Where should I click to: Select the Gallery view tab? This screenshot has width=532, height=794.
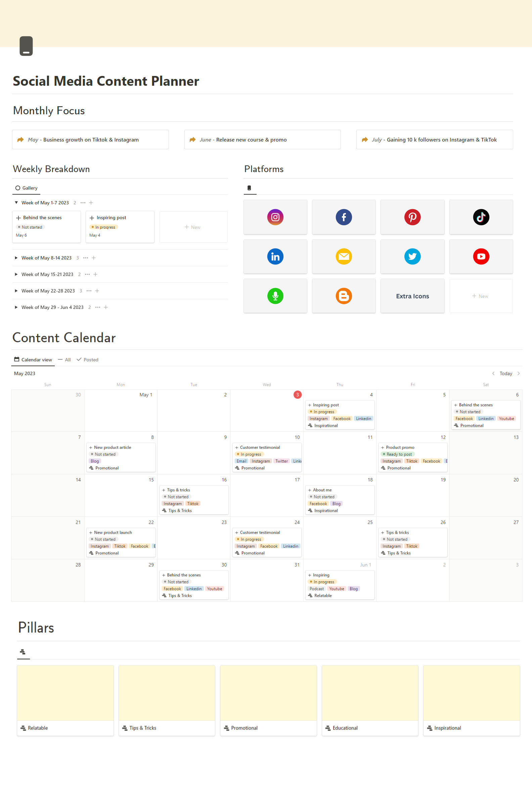click(x=27, y=188)
